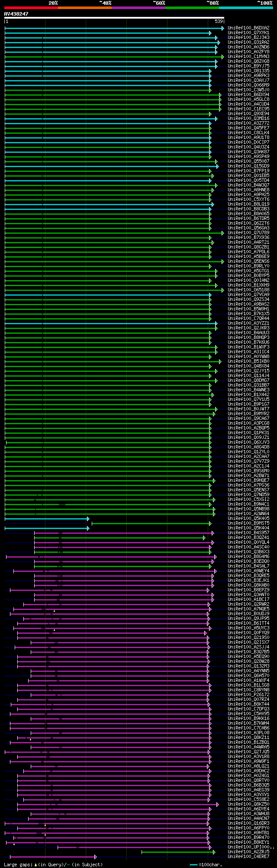Select label UniRef100_Q132M3

click(x=248, y=666)
